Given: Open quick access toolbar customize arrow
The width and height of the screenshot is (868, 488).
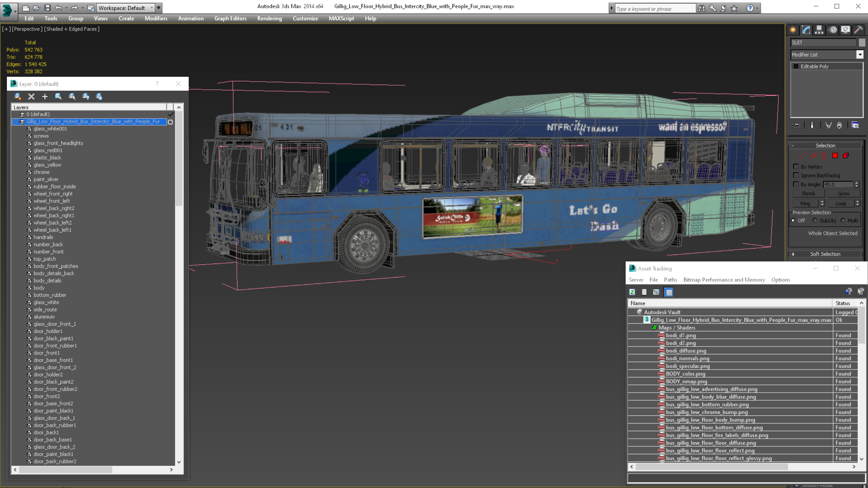Looking at the screenshot, I should point(159,8).
